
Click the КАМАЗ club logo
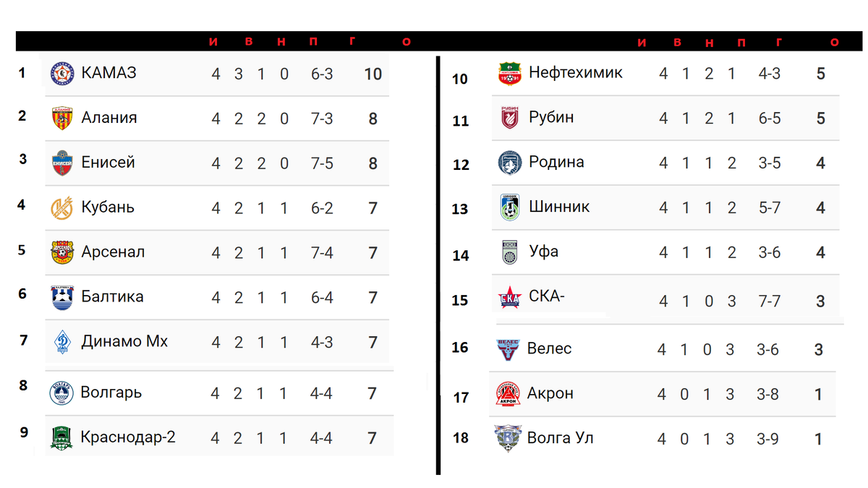click(61, 74)
